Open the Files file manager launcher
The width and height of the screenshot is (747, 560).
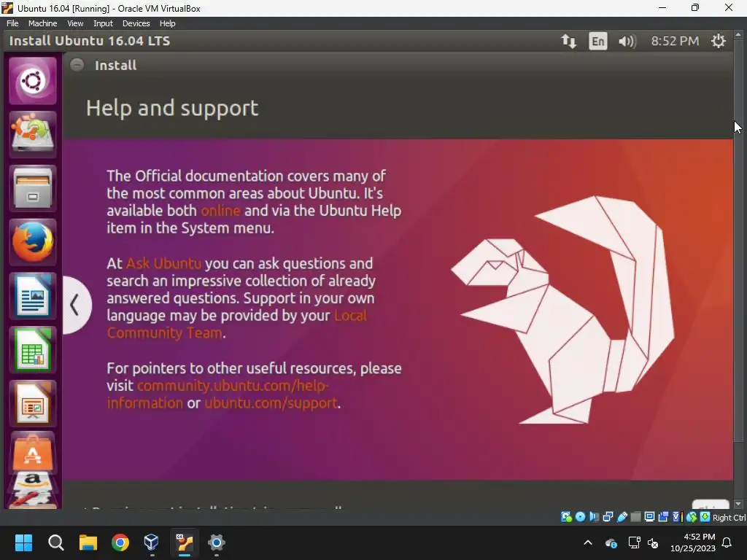33,189
